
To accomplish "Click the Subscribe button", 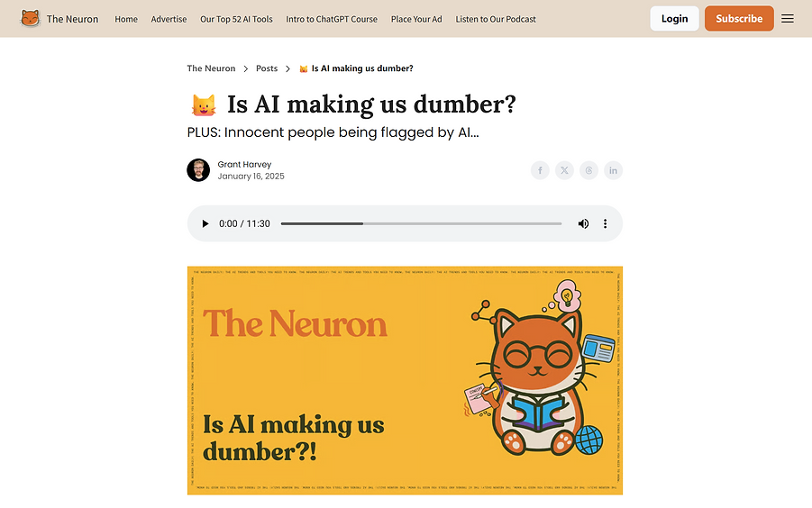I will pyautogui.click(x=739, y=19).
